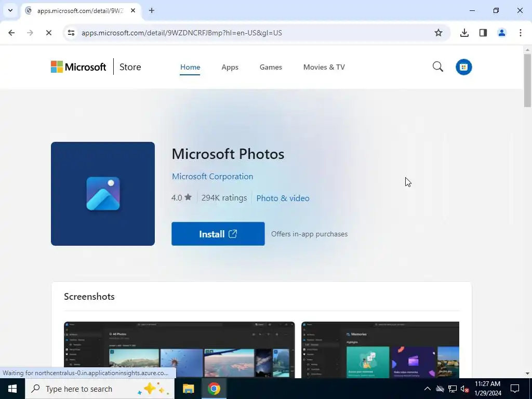Click the OneDrive cloud tray icon
532x399 pixels.
tap(440, 389)
